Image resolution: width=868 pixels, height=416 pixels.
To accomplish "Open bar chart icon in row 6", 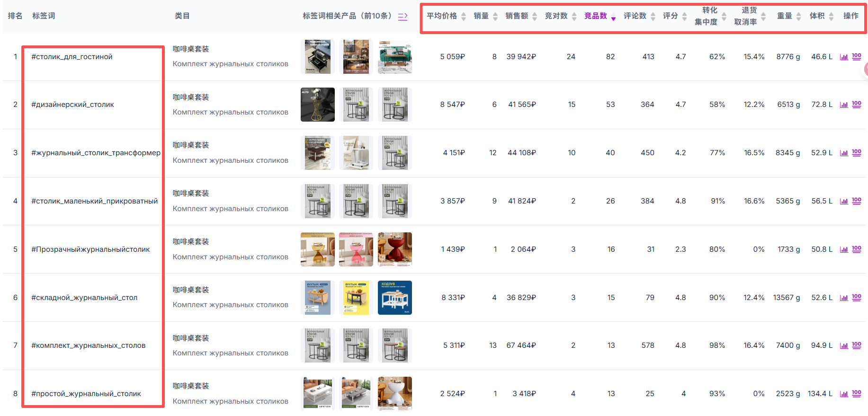I will [x=843, y=298].
